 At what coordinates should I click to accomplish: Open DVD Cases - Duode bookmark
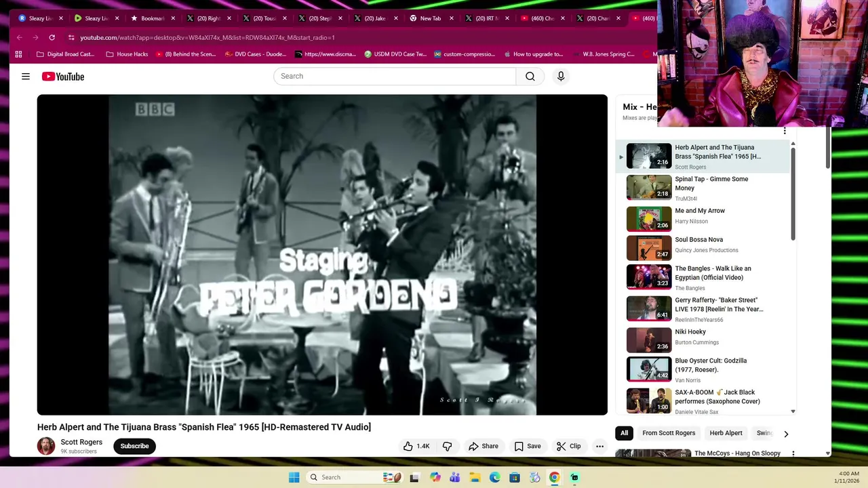(256, 54)
